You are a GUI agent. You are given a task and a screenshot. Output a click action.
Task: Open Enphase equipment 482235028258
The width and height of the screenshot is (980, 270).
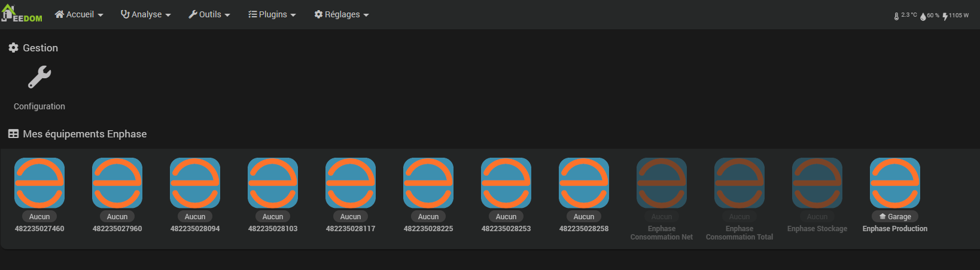(x=584, y=183)
